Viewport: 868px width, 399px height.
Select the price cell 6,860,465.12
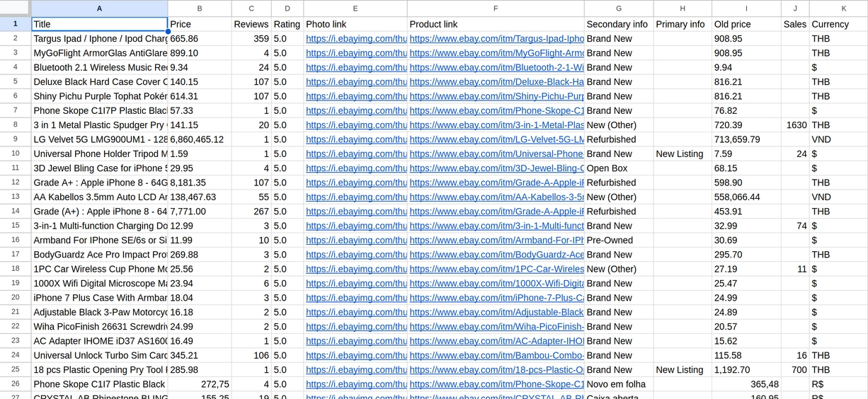[198, 139]
